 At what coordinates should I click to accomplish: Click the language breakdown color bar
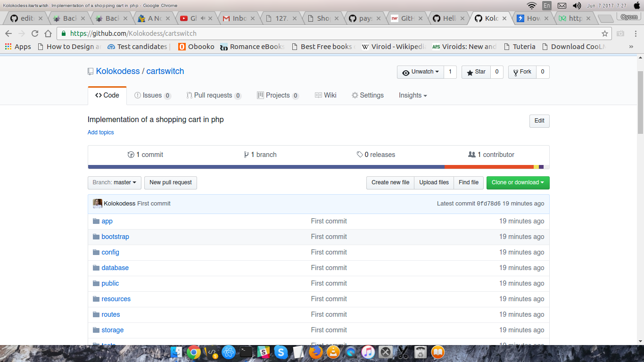(x=319, y=167)
